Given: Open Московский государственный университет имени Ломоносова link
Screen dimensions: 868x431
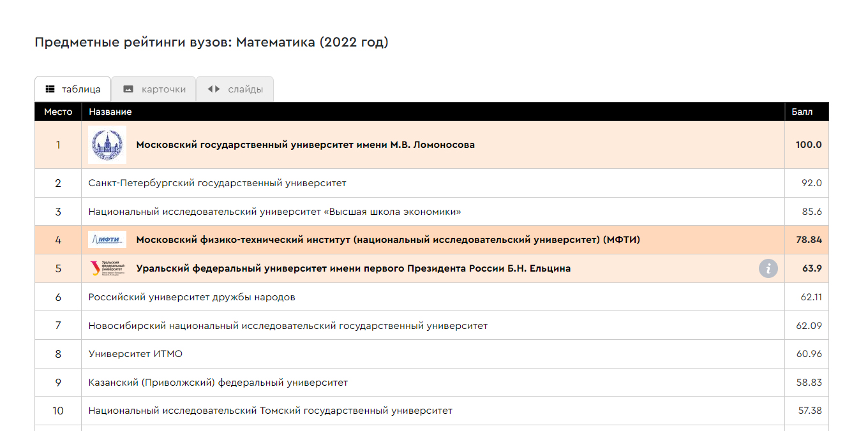Looking at the screenshot, I should pyautogui.click(x=305, y=145).
